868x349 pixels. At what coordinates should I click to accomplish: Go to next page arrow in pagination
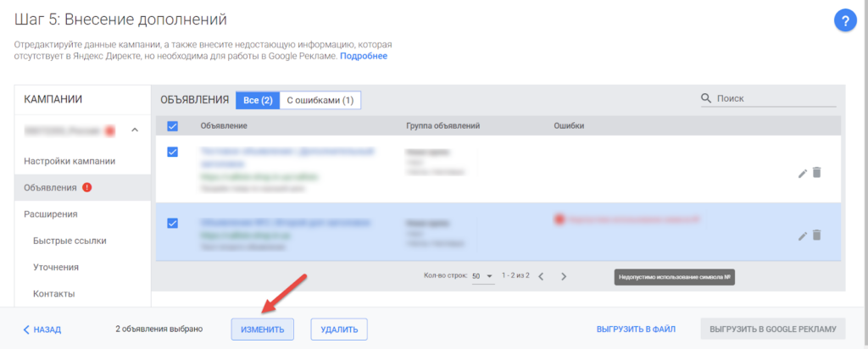pyautogui.click(x=564, y=276)
